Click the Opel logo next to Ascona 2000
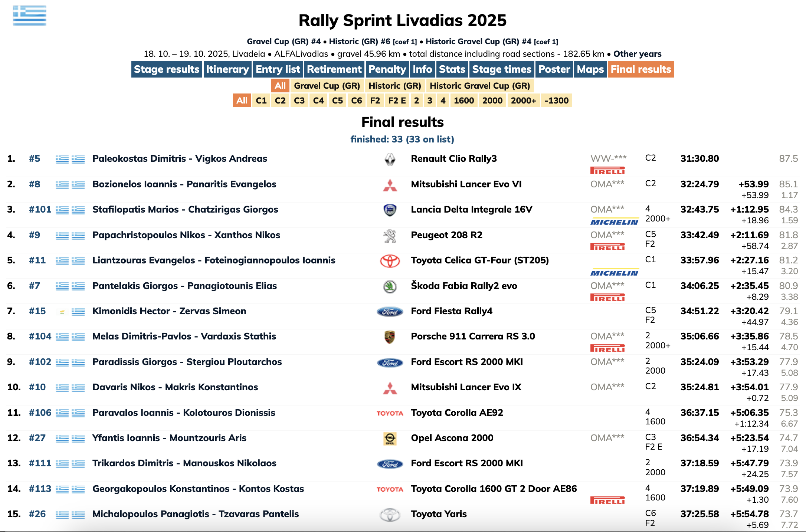The width and height of the screenshot is (806, 532). click(x=390, y=439)
